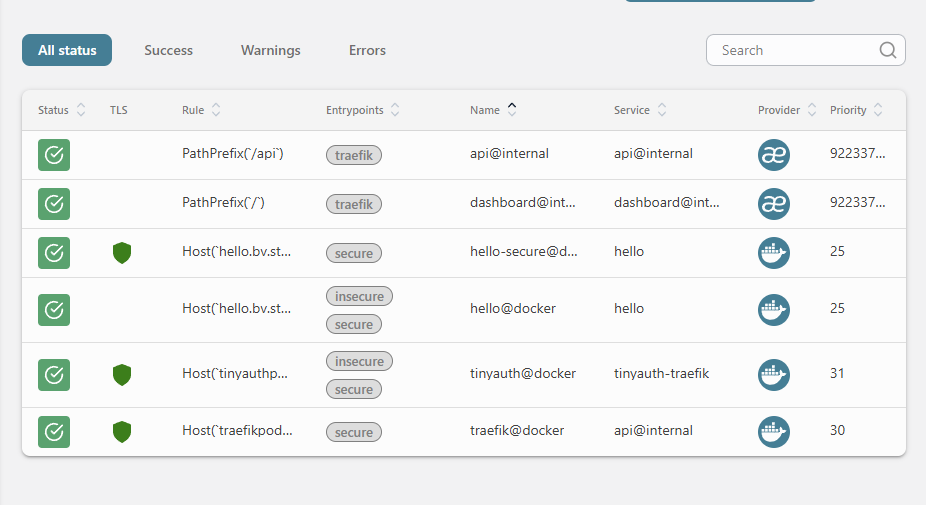Switch to the Success filter tab

click(168, 50)
